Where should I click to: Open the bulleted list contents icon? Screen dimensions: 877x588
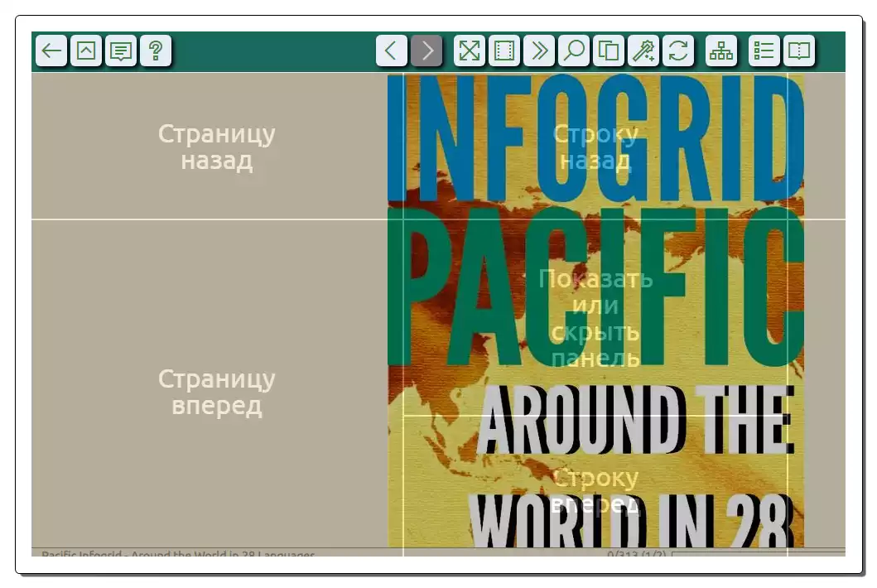764,51
